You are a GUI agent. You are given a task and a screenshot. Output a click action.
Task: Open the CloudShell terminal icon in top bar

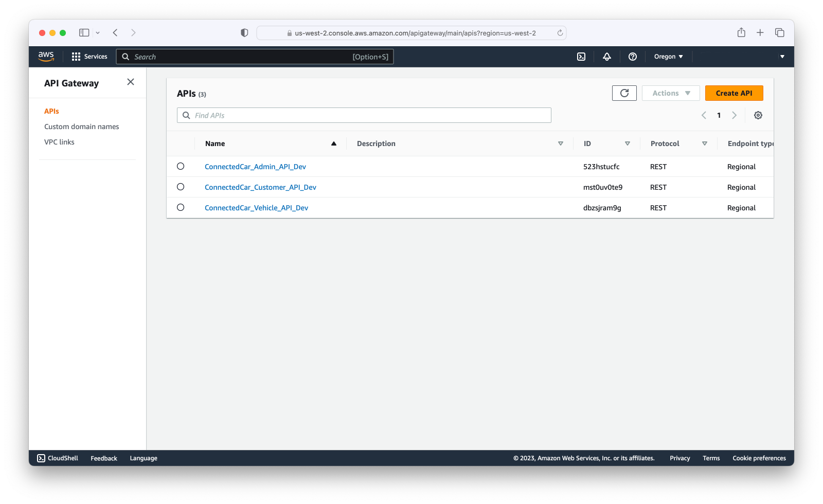click(581, 57)
